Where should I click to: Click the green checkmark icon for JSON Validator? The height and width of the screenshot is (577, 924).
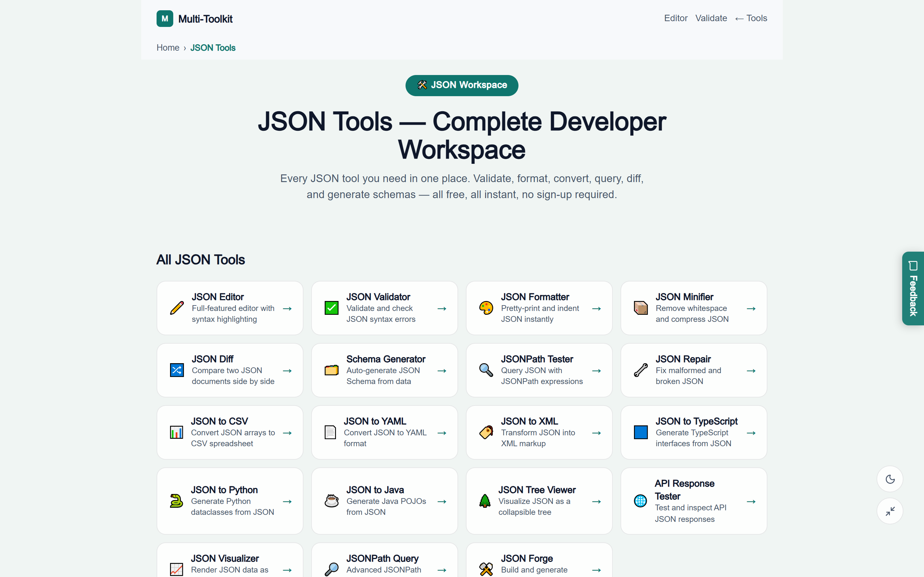point(331,308)
